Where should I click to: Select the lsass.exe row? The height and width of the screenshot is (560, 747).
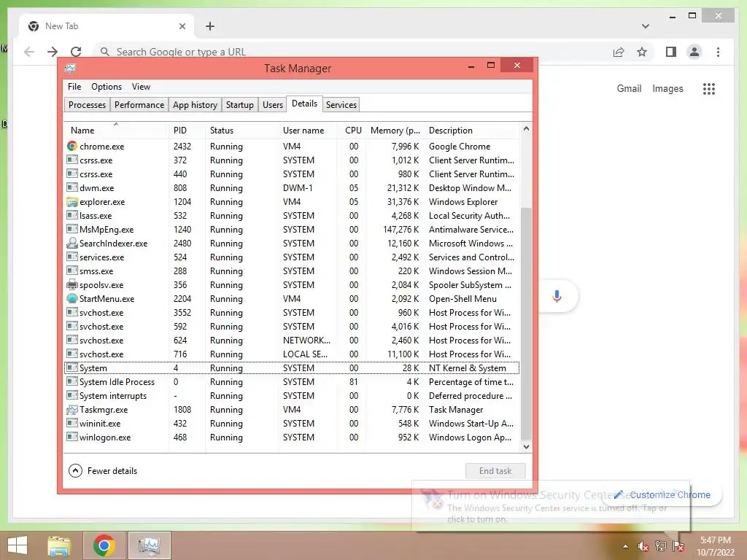292,216
